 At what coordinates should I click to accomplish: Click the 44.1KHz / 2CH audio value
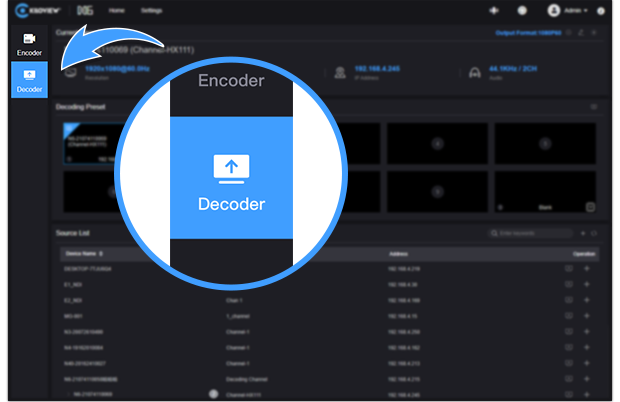tap(513, 69)
